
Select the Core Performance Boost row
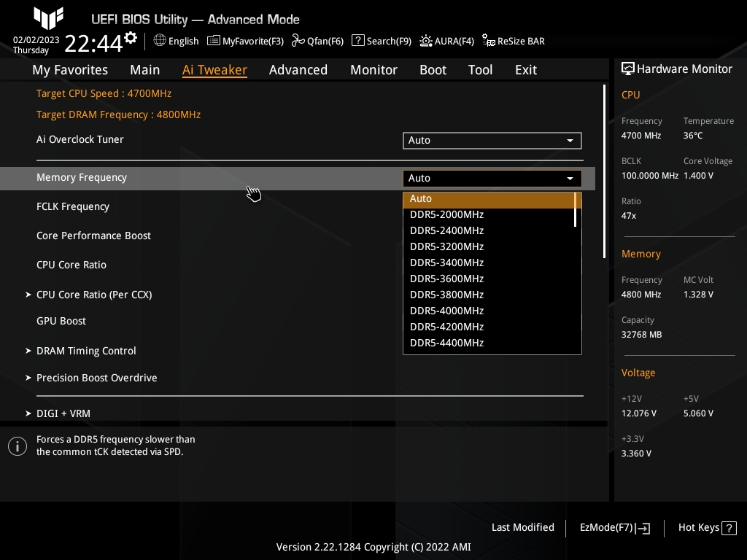click(94, 236)
